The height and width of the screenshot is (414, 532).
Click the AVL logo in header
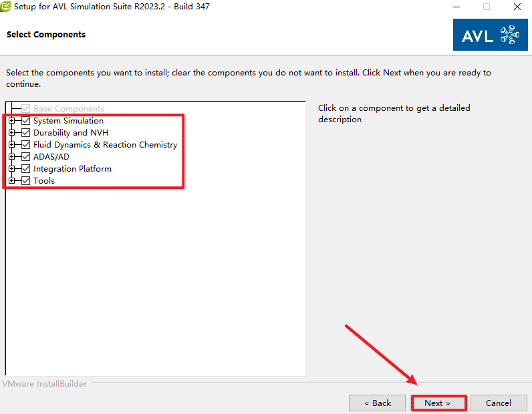[490, 35]
